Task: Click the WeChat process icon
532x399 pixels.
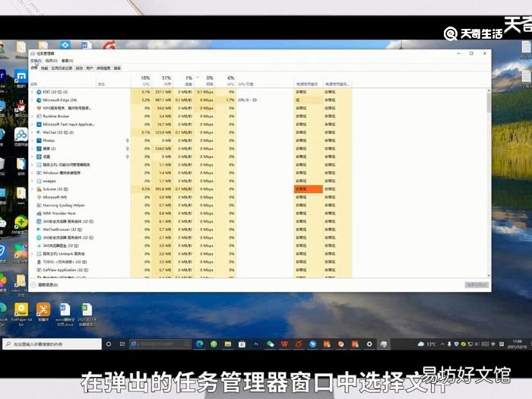Action: [39, 132]
